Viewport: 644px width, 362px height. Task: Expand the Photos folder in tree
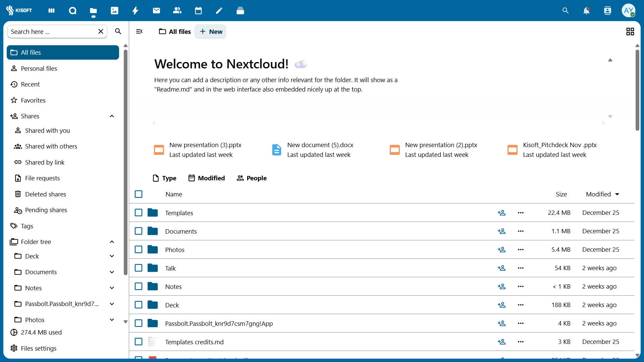click(112, 320)
